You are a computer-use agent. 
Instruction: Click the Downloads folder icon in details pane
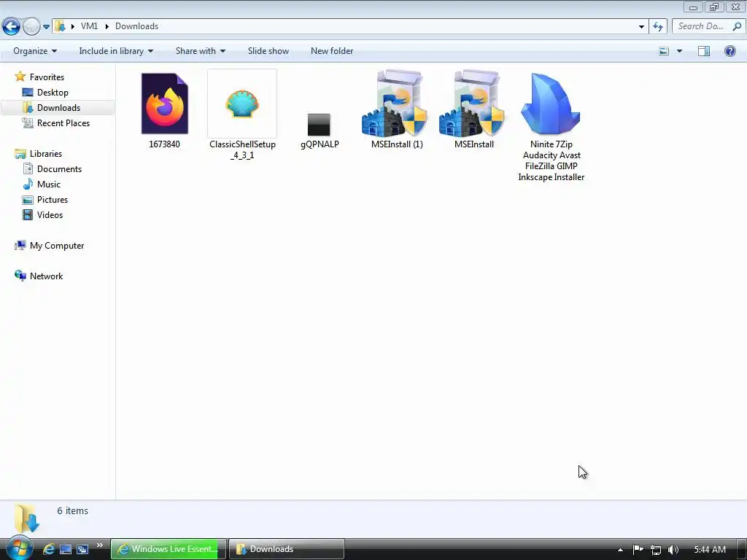pyautogui.click(x=27, y=518)
